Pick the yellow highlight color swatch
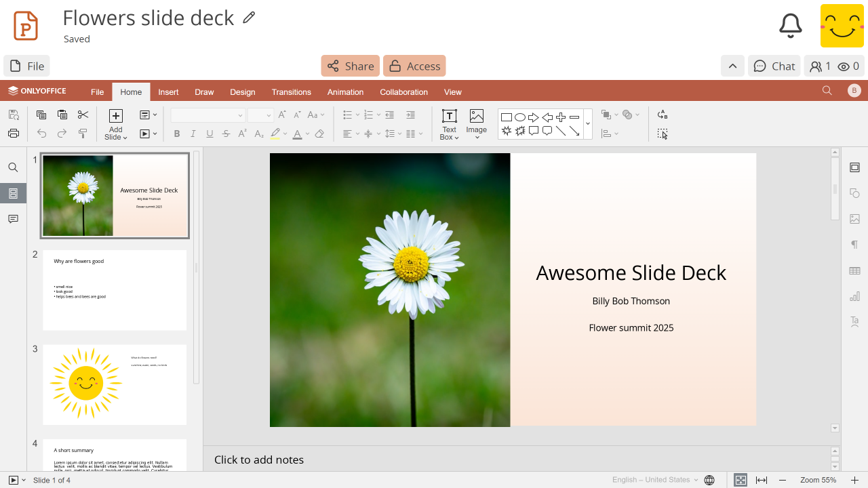This screenshot has width=868, height=488. point(275,134)
